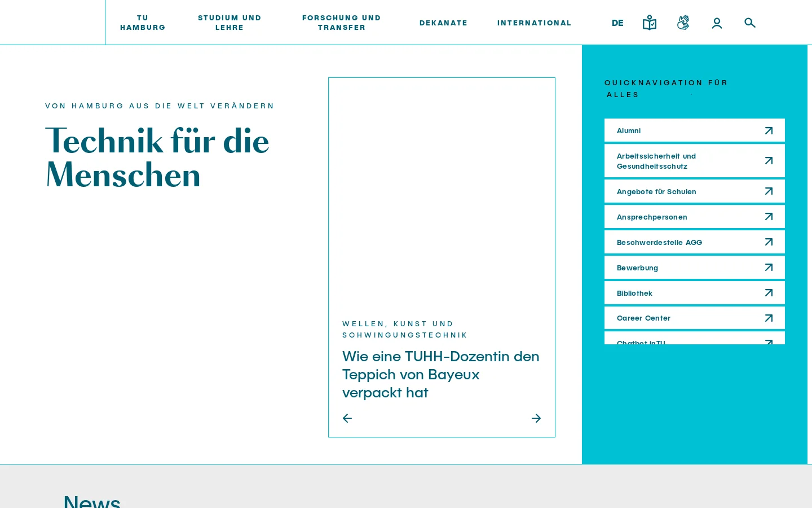Open the easy language book icon

(649, 23)
